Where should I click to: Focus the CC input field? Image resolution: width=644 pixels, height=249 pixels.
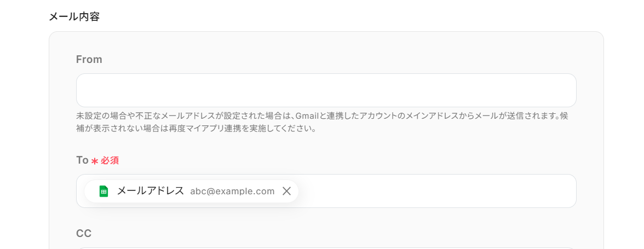(x=326, y=247)
